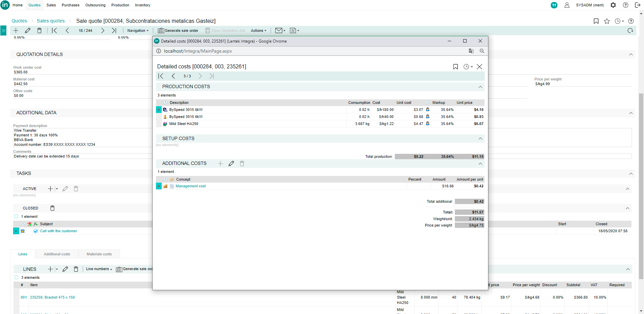Click the refresh icon in the toolbar
The width and height of the screenshot is (644, 314).
click(630, 30)
